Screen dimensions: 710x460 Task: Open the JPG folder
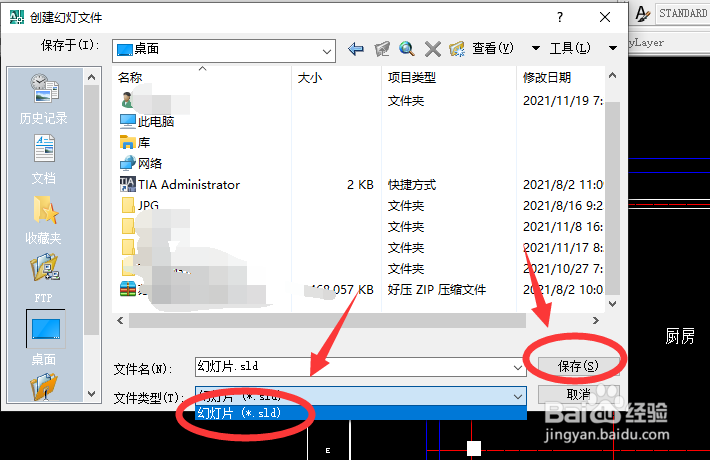[140, 205]
